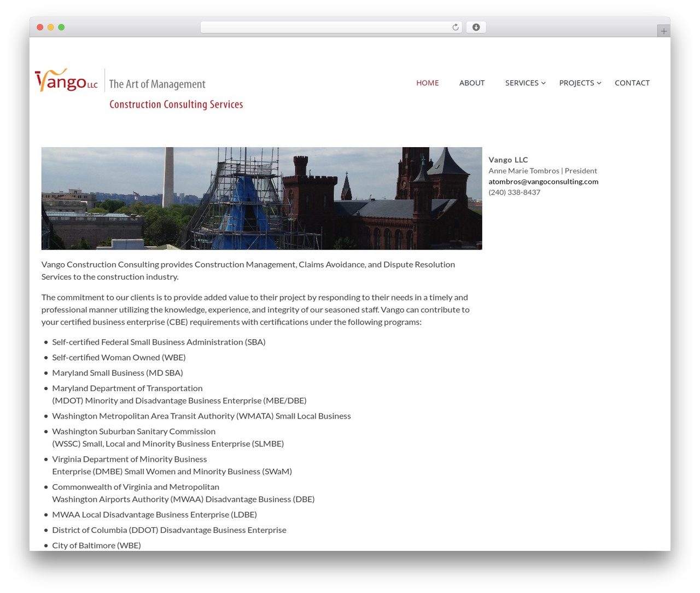The height and width of the screenshot is (593, 700).
Task: Close the browser window with red button
Action: [40, 27]
